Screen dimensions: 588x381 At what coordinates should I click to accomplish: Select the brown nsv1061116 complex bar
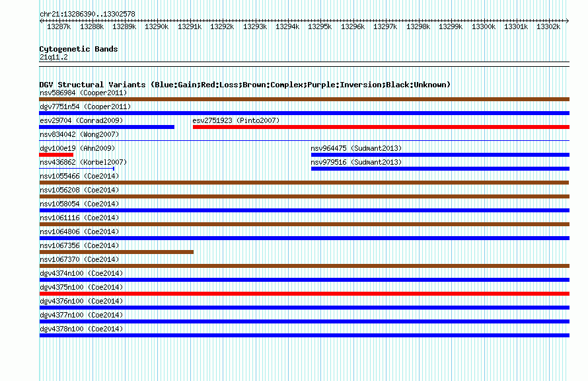pos(304,224)
